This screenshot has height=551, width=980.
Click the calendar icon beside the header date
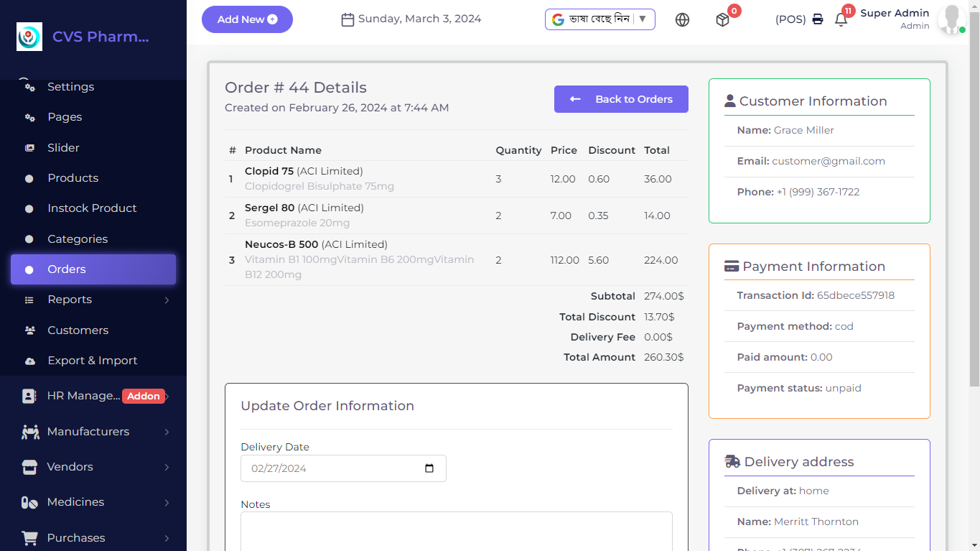coord(347,19)
